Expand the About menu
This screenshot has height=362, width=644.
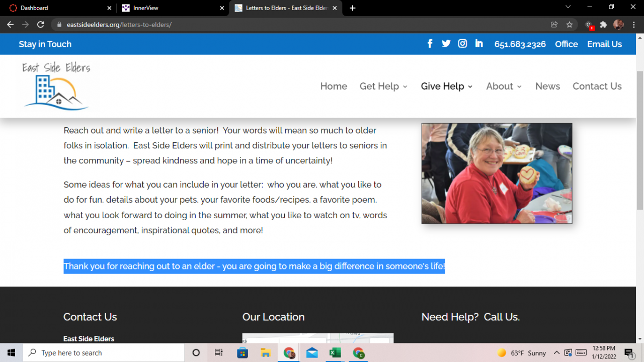[x=504, y=86]
